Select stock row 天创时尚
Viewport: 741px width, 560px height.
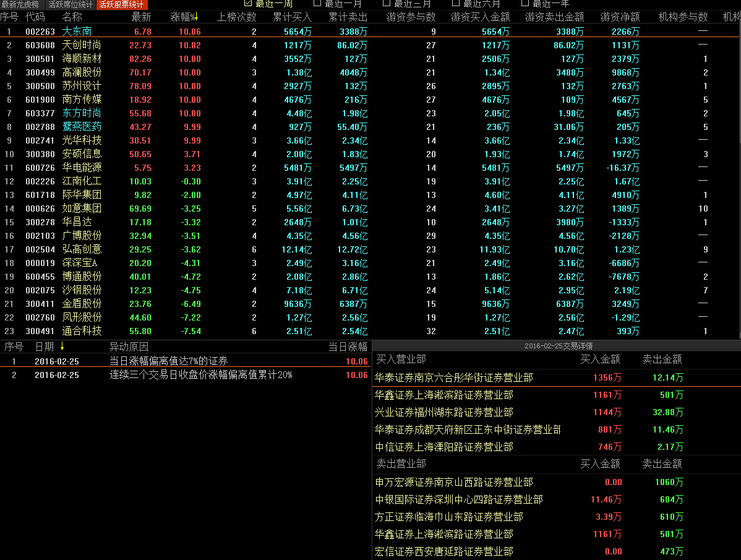click(x=369, y=45)
